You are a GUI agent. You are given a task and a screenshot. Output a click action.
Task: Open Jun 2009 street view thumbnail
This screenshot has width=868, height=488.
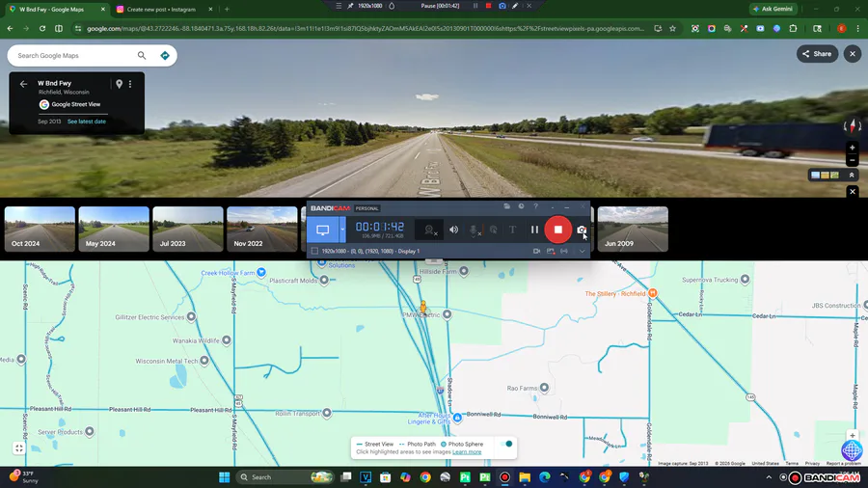(633, 230)
